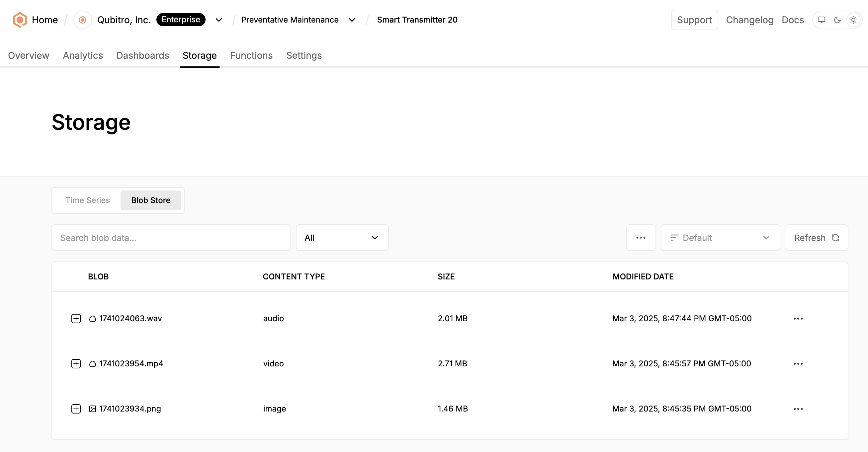Switch to light mode sun icon
This screenshot has width=868, height=452.
click(853, 20)
